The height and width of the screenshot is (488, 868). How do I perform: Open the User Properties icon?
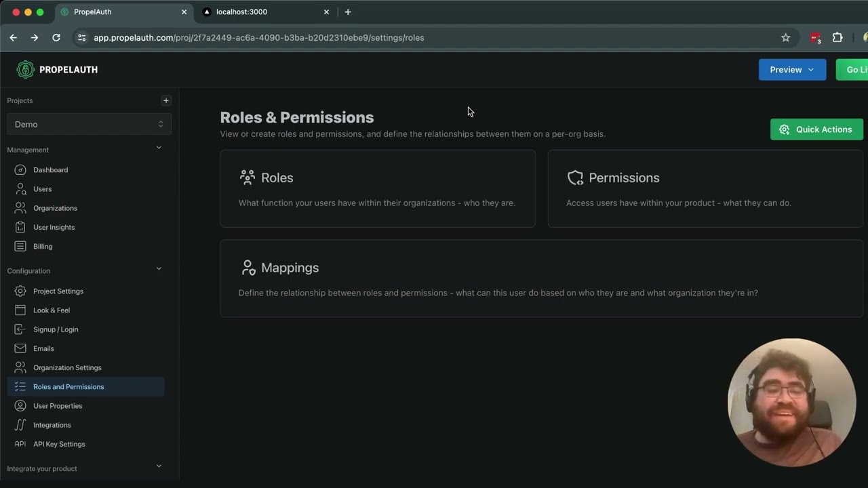pyautogui.click(x=20, y=406)
